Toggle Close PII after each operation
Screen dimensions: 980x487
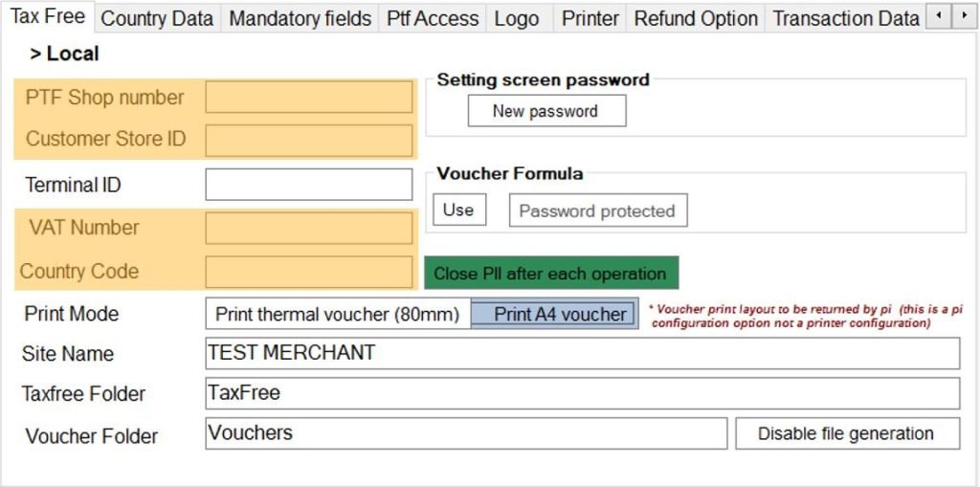click(x=550, y=273)
